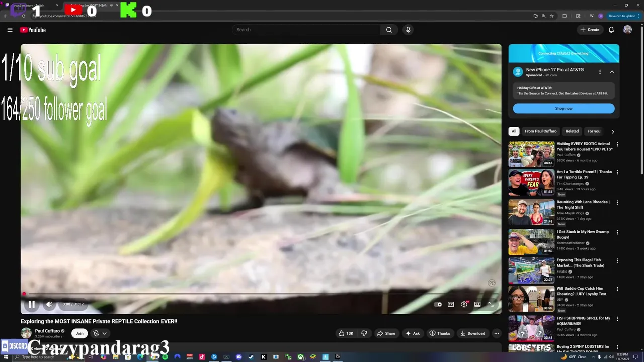Click the search magnifier button
This screenshot has height=362, width=644.
tap(389, 30)
